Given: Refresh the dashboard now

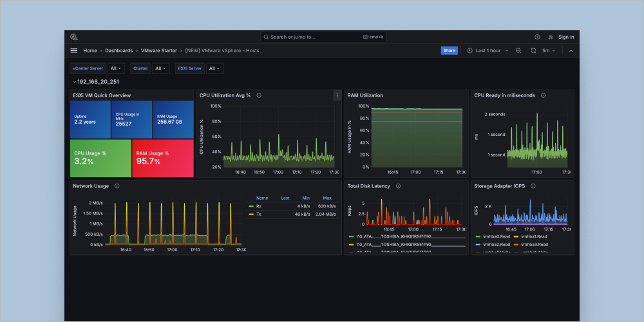Looking at the screenshot, I should click(533, 50).
